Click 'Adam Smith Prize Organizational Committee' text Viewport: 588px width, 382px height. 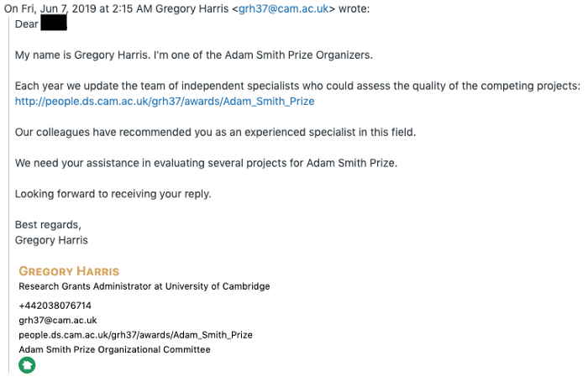pos(114,349)
